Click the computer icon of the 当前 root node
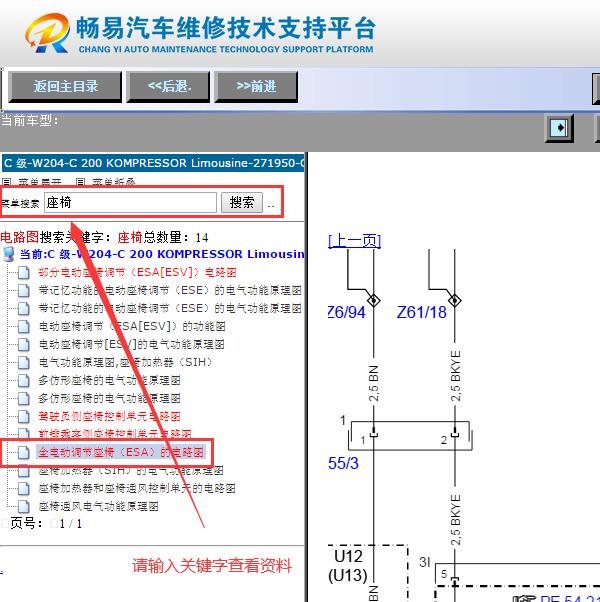This screenshot has width=600, height=602. pyautogui.click(x=9, y=254)
